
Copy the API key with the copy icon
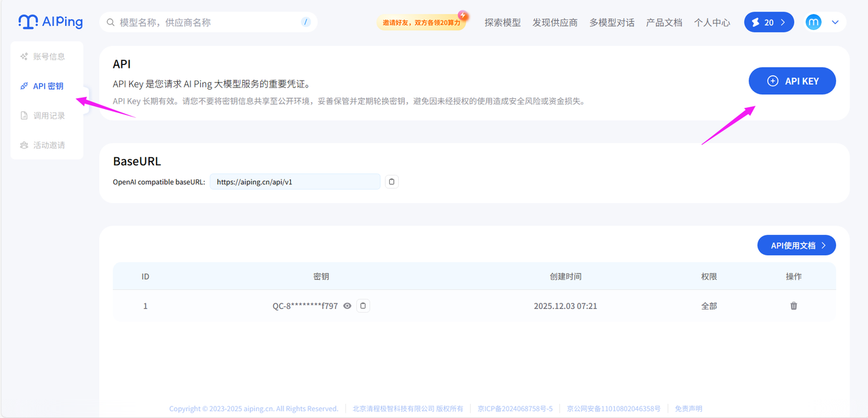coord(363,306)
